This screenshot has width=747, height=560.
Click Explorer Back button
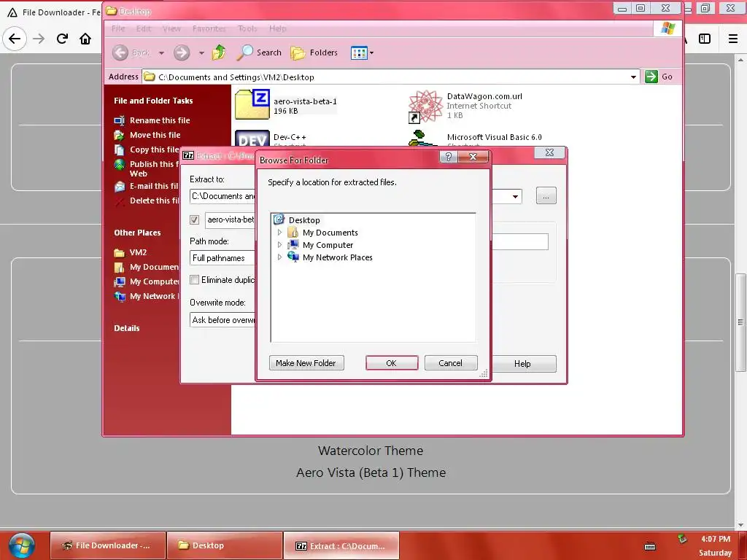131,52
